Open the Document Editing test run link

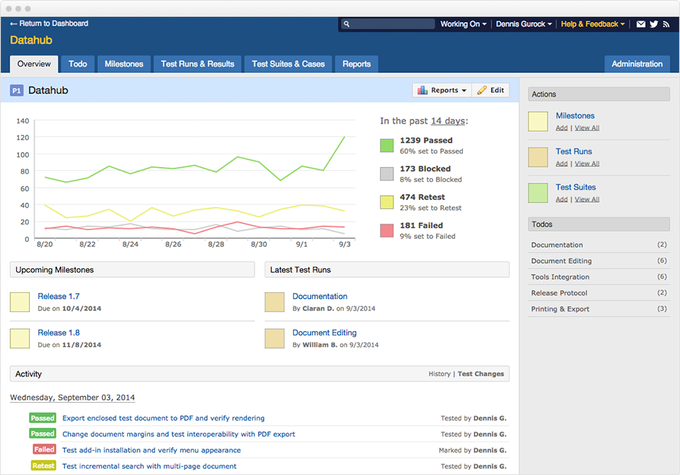(x=324, y=333)
